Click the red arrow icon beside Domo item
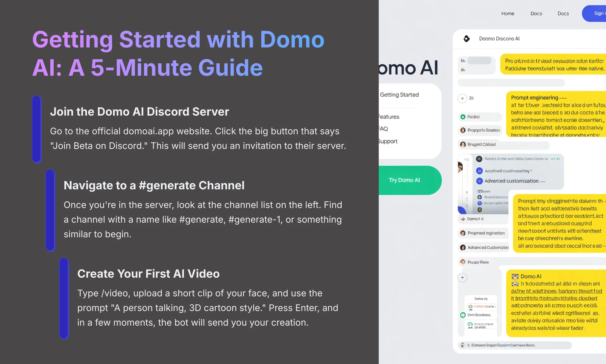 [x=463, y=219]
